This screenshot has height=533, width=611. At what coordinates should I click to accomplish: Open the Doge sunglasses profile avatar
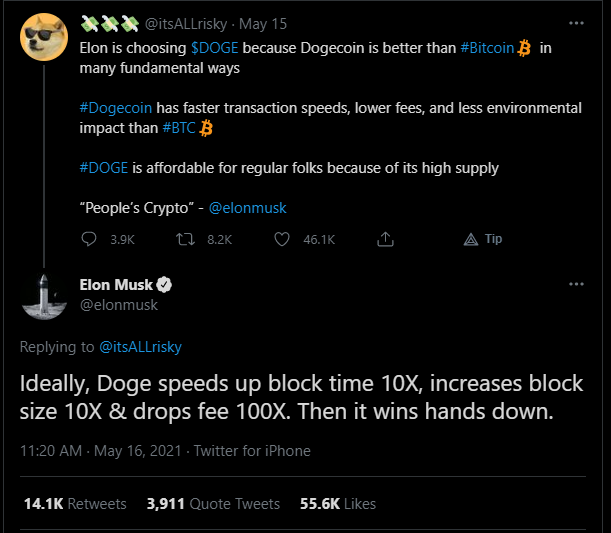(44, 37)
